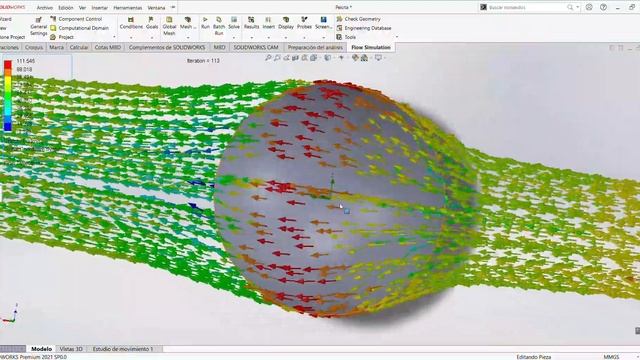Open the Insertar menu
Screen dimensions: 640x360
[100, 8]
